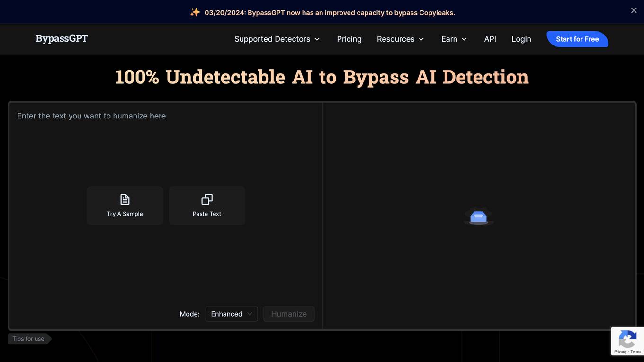Open the BypassGPT logo home link
The height and width of the screenshot is (362, 644).
(x=62, y=38)
